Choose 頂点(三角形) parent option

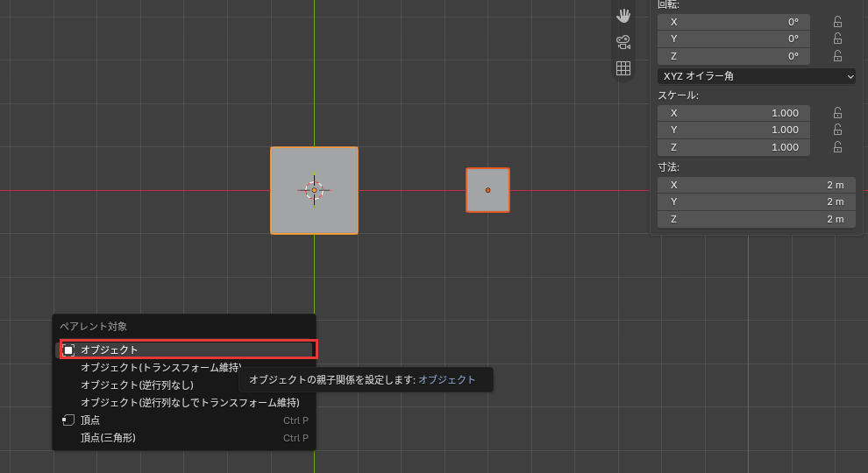(184, 438)
